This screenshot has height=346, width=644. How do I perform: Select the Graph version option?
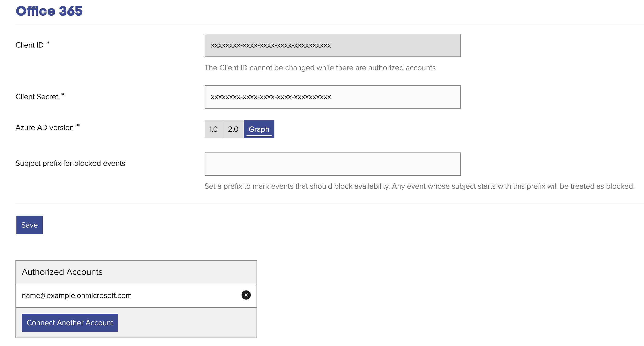pyautogui.click(x=259, y=129)
